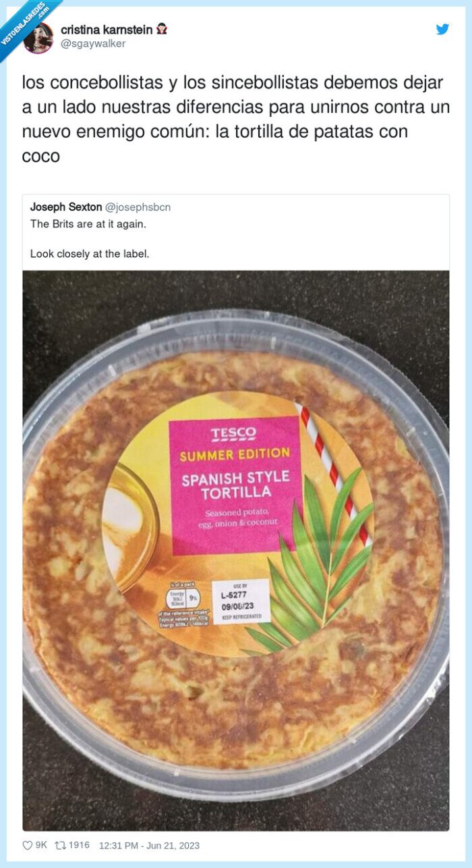Viewport: 472px width, 868px height.
Task: Click the Twitter bird logo
Action: 442,30
